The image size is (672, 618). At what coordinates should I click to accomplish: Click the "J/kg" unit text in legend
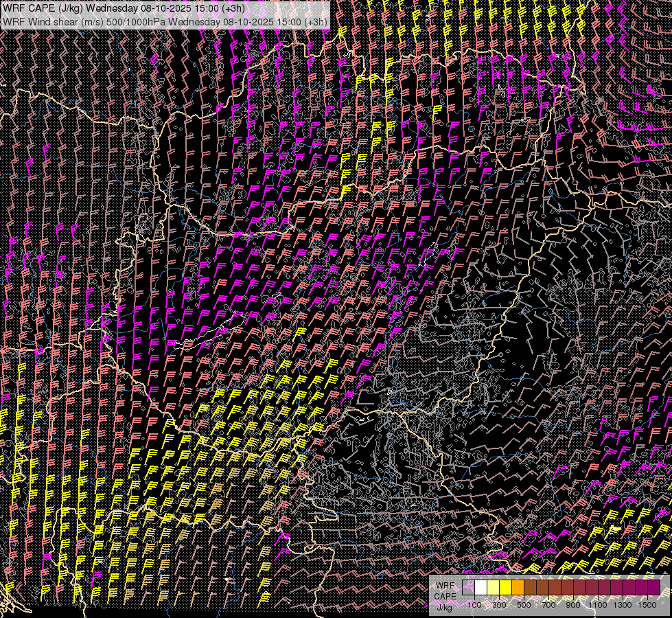(445, 607)
